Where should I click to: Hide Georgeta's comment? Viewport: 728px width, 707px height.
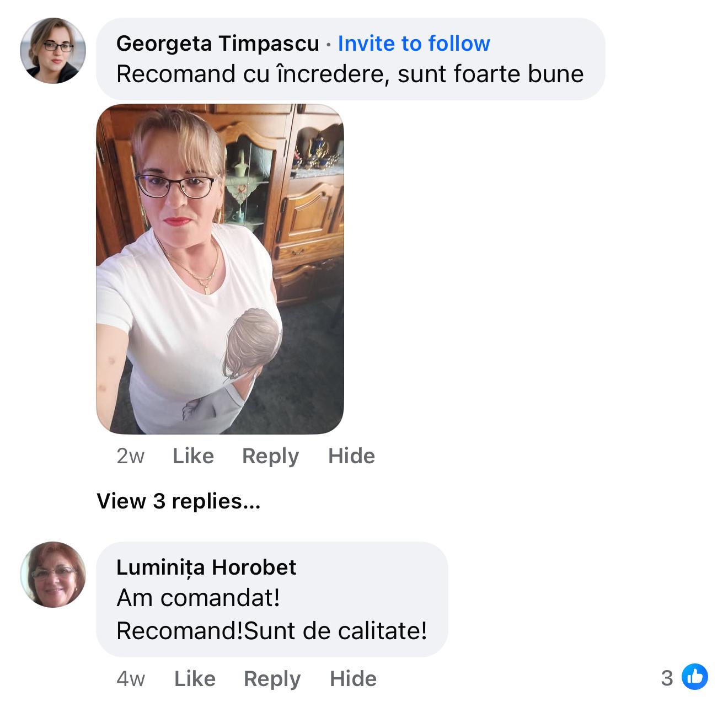click(x=351, y=456)
